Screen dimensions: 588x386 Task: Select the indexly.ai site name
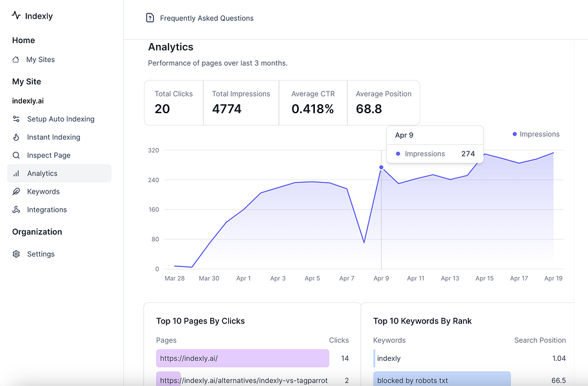point(28,100)
